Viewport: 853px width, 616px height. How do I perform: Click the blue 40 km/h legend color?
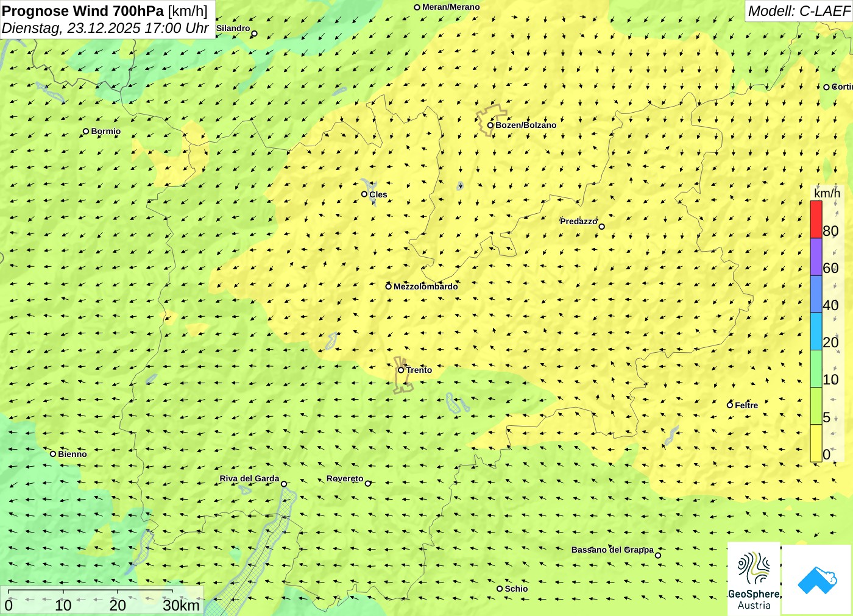point(816,294)
